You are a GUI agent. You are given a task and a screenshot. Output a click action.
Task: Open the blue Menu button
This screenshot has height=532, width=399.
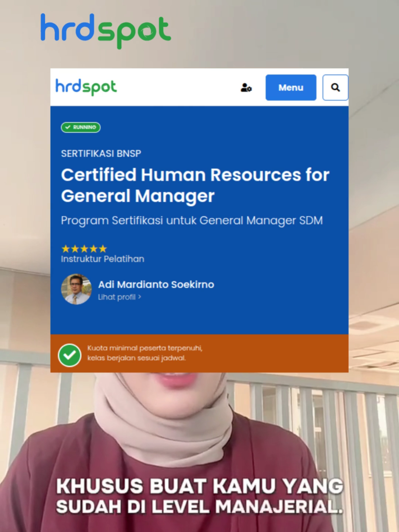(x=291, y=88)
